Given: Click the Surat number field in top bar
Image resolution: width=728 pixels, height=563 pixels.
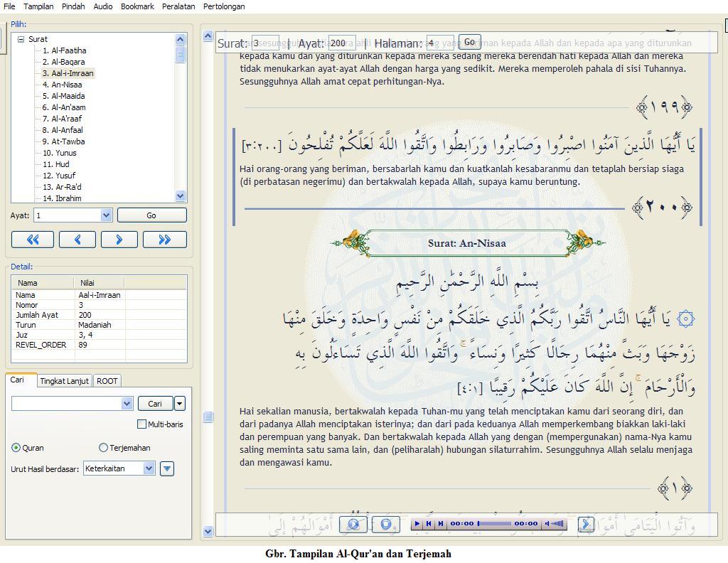Looking at the screenshot, I should pos(265,43).
